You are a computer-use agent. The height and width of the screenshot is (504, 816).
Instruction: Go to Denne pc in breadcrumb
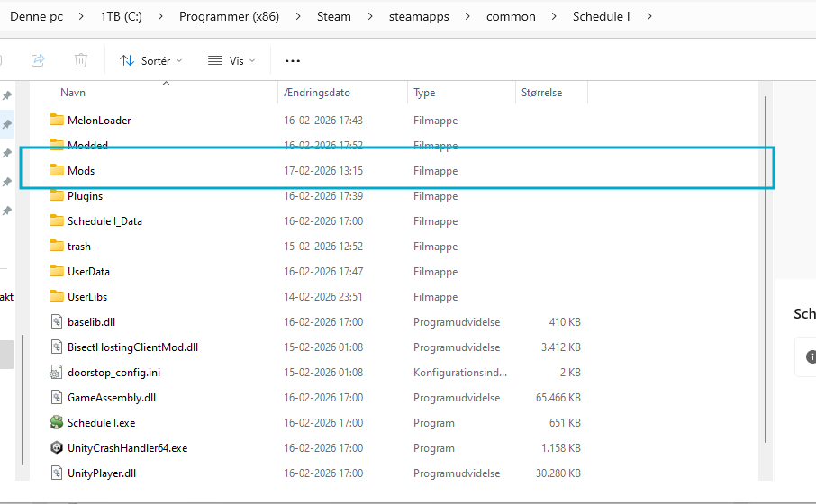click(36, 16)
